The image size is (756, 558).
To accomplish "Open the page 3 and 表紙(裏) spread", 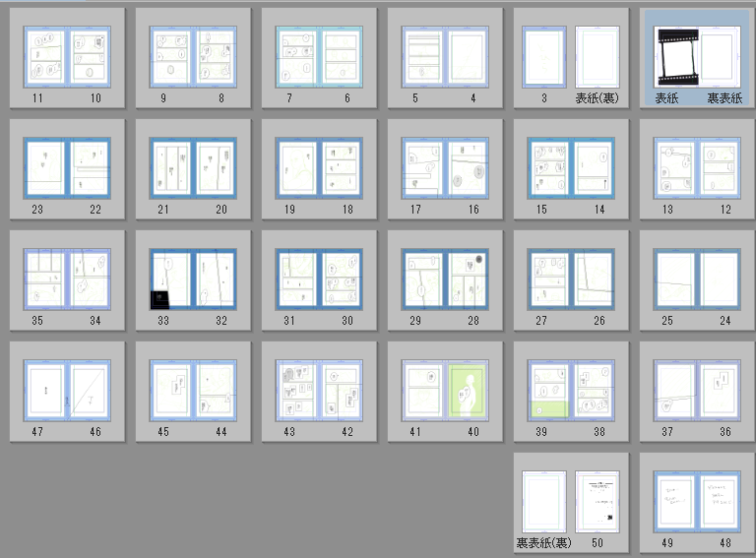I will 571,57.
